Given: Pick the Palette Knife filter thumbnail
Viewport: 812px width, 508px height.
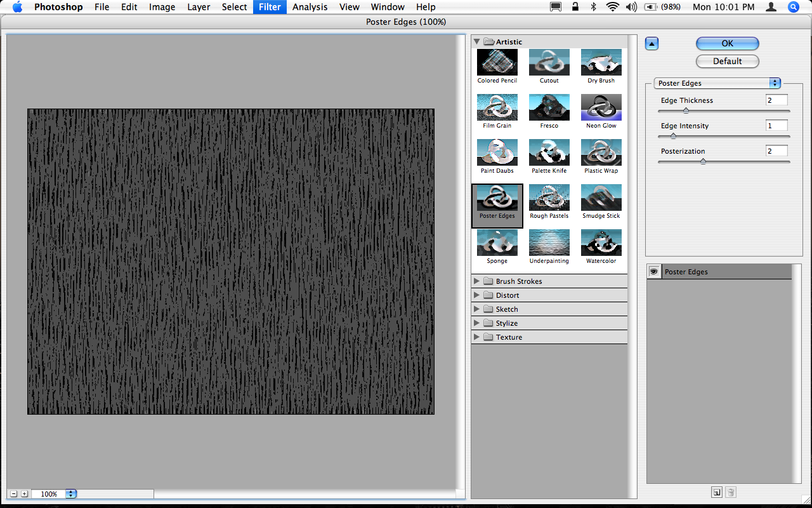Looking at the screenshot, I should [549, 152].
